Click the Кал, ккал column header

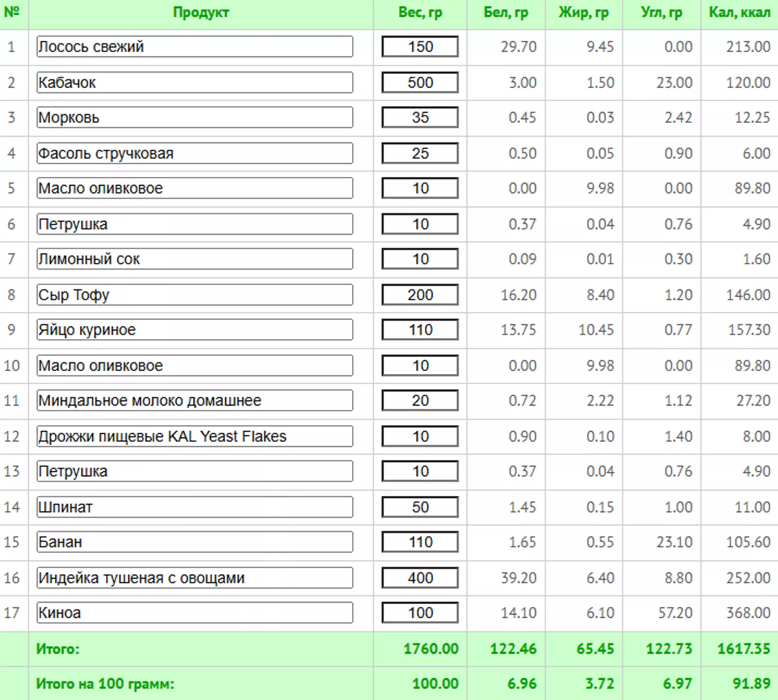pos(739,13)
